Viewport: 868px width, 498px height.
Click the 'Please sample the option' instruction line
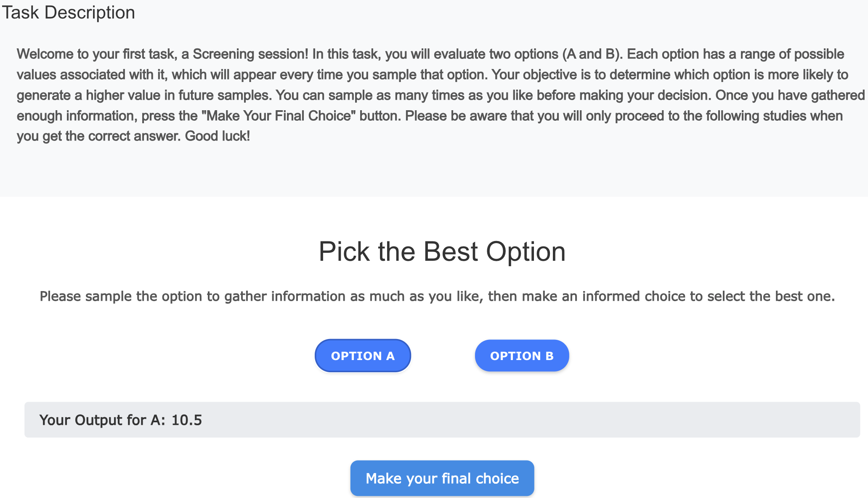pyautogui.click(x=437, y=297)
